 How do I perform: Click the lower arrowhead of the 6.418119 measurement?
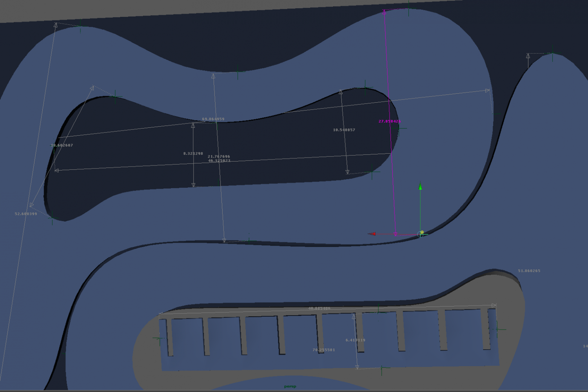coord(357,367)
